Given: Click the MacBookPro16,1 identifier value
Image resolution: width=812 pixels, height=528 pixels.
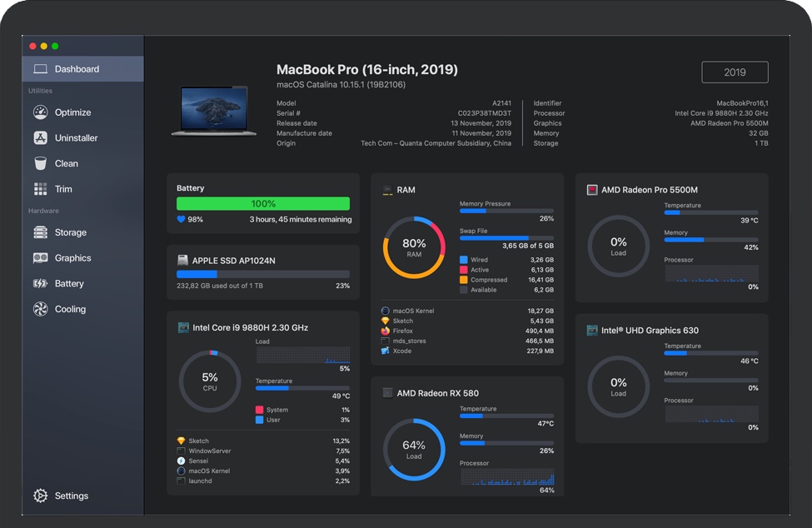Looking at the screenshot, I should (x=742, y=103).
